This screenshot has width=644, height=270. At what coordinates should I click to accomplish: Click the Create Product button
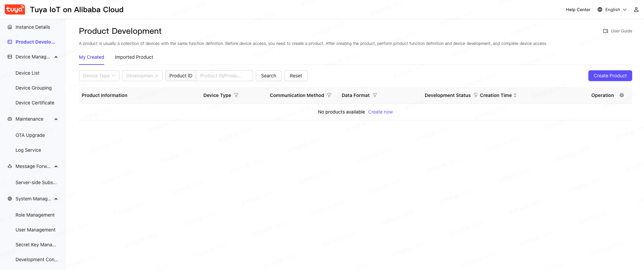tap(610, 76)
